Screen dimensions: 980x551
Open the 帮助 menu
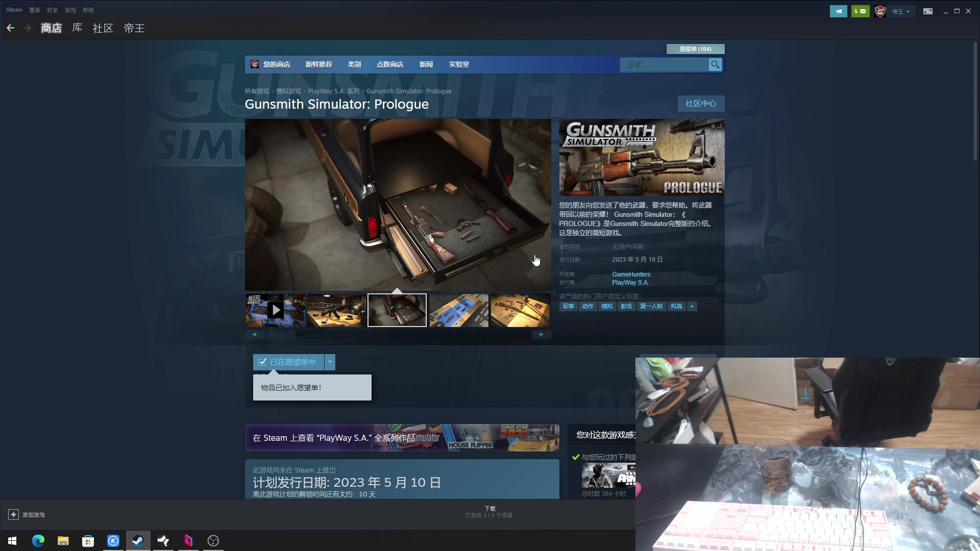coord(88,10)
